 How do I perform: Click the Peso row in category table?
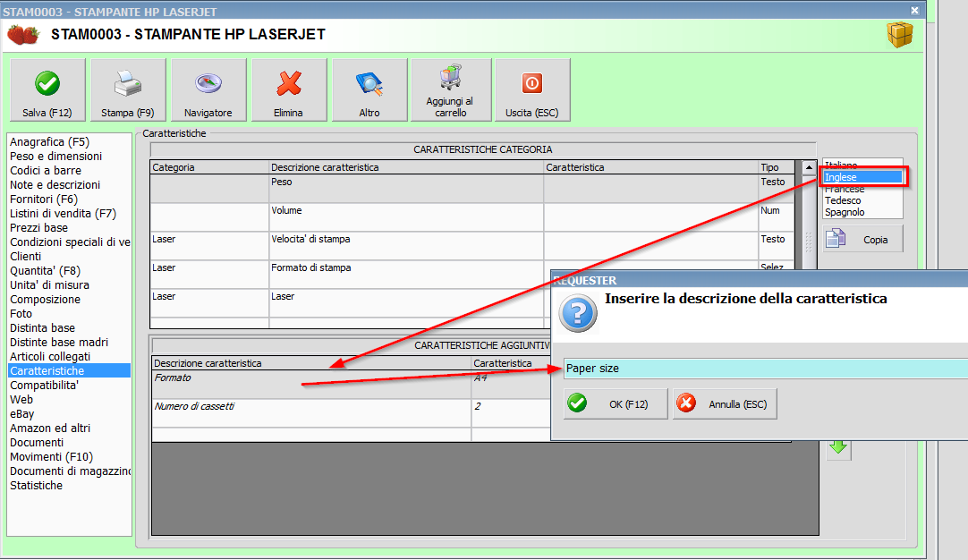click(x=472, y=189)
